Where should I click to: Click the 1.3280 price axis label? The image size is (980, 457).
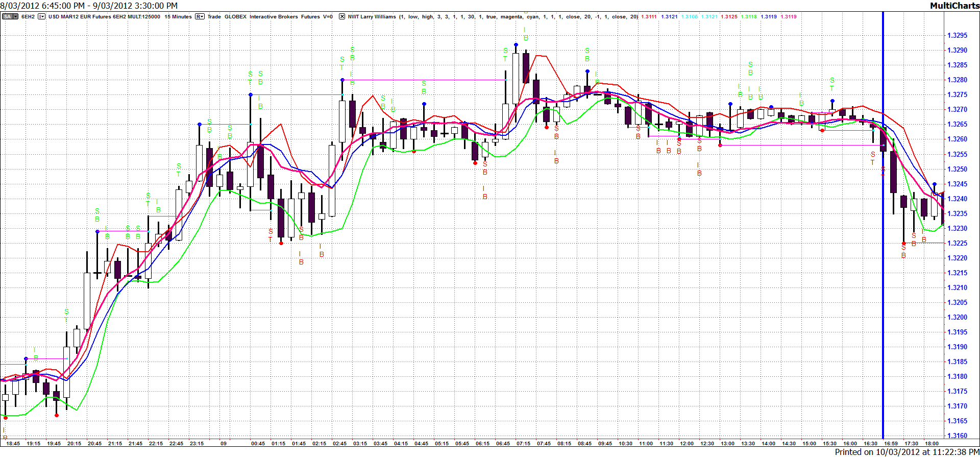click(957, 80)
